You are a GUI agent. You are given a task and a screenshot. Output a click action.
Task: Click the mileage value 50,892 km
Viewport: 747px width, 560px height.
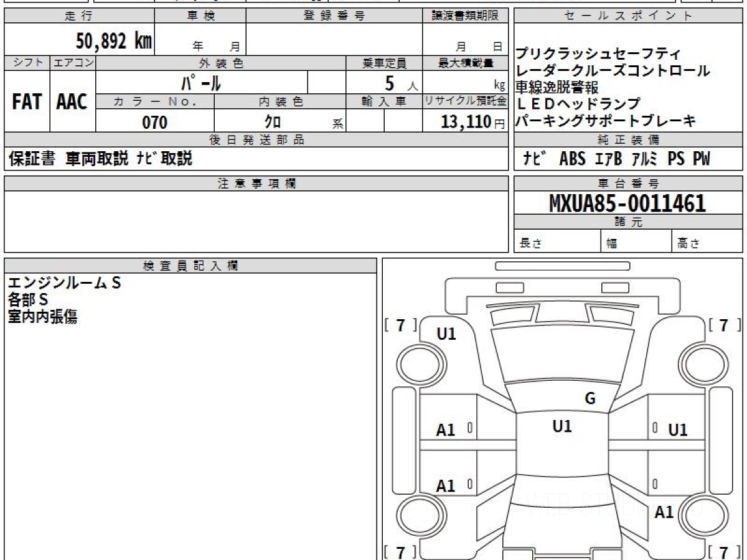(114, 41)
